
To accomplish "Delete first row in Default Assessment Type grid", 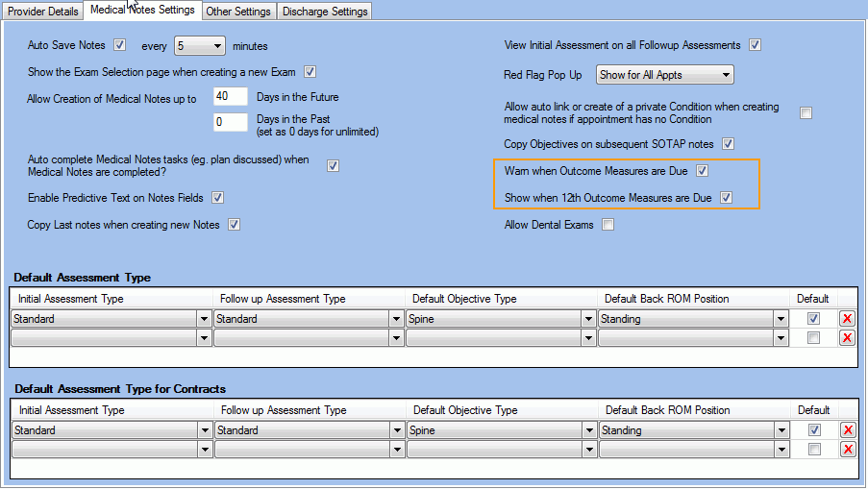I will tap(847, 319).
